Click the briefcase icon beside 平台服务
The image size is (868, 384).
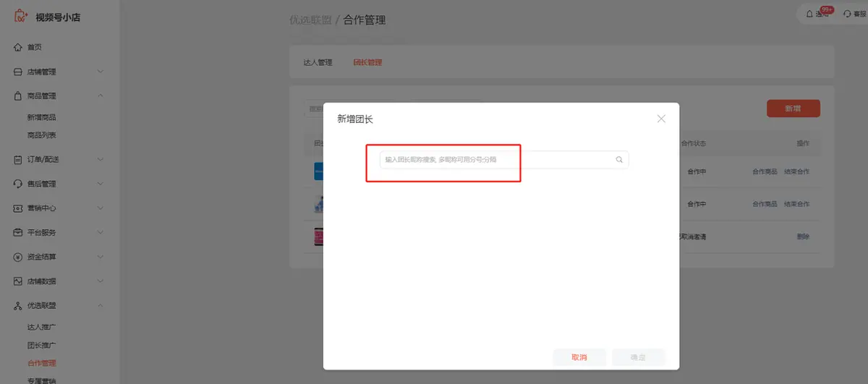18,233
